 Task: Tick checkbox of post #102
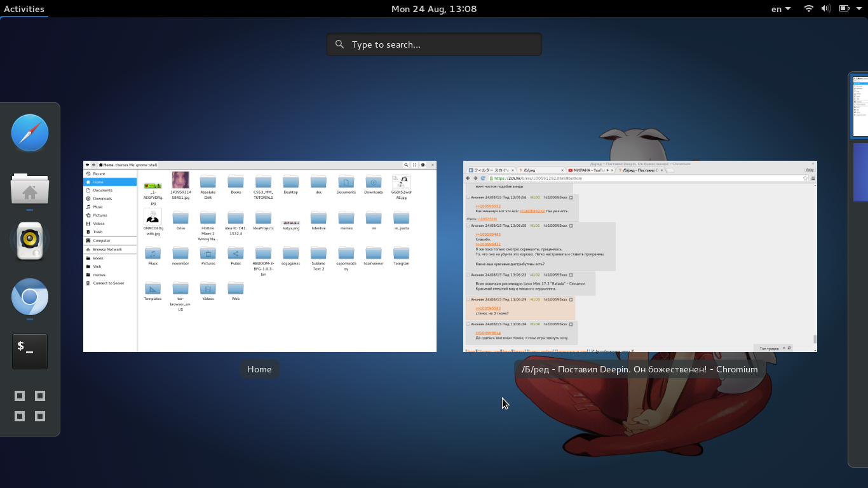click(468, 274)
